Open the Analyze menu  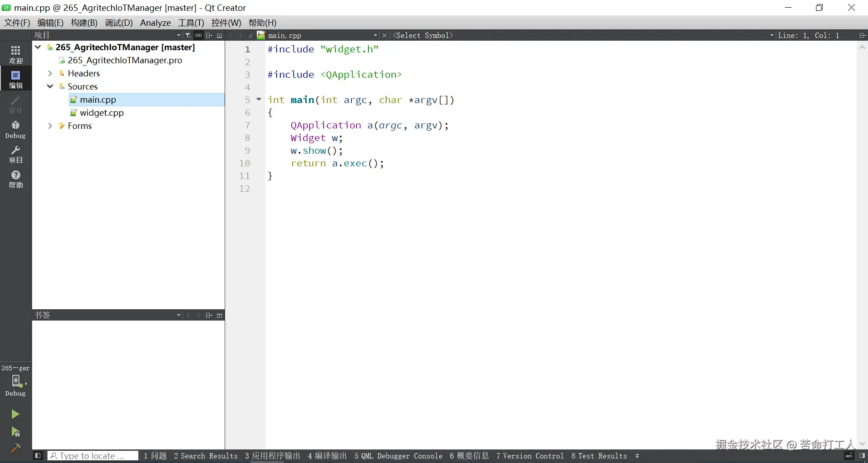click(x=156, y=23)
